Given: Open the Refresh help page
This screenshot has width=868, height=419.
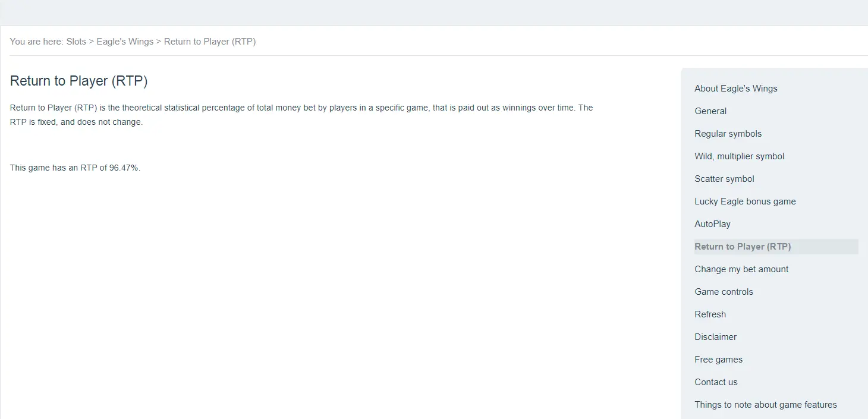Looking at the screenshot, I should pyautogui.click(x=710, y=314).
